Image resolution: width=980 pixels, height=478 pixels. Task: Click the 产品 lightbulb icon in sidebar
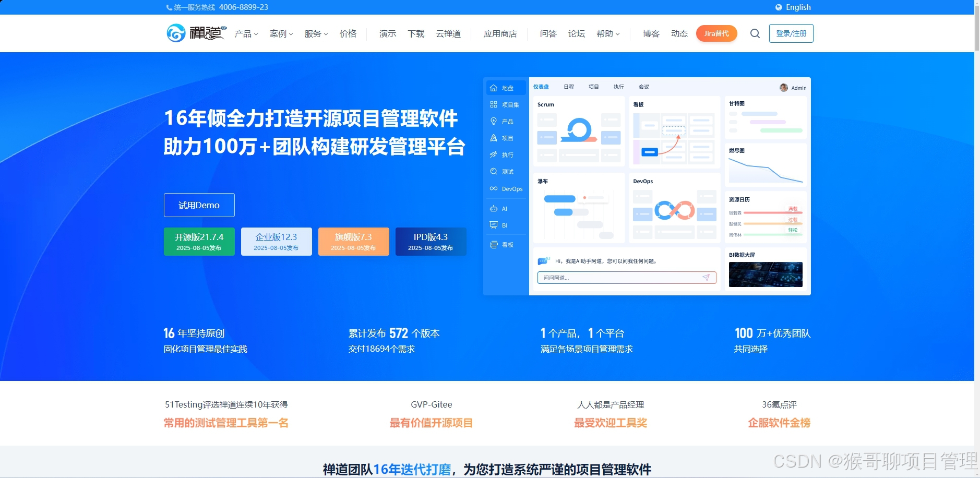(x=494, y=121)
